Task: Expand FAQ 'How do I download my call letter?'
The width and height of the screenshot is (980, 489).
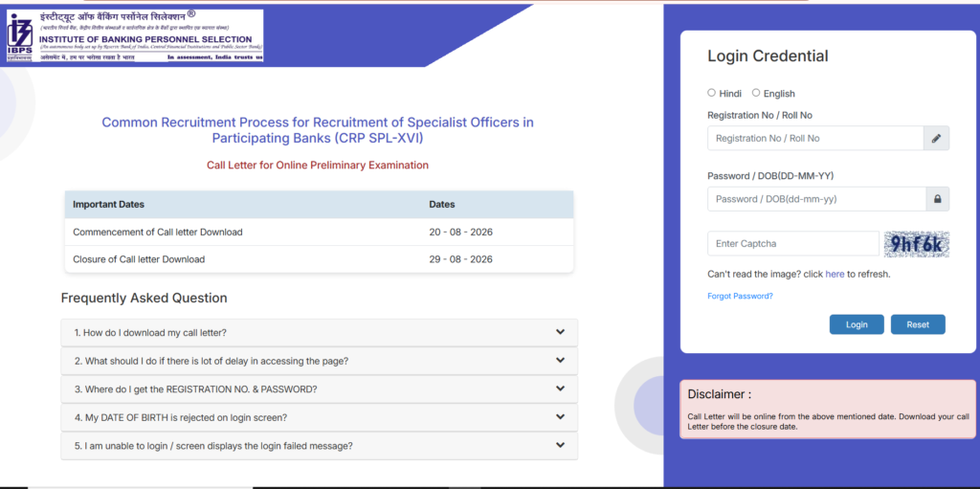Action: tap(320, 333)
